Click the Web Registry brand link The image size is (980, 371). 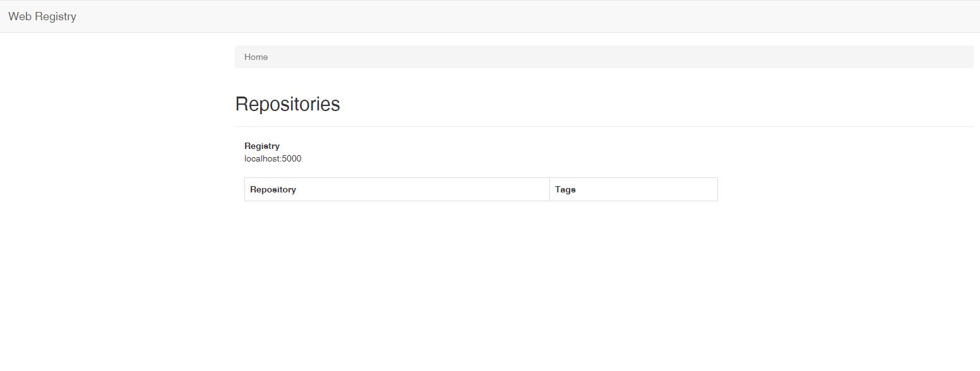[42, 16]
